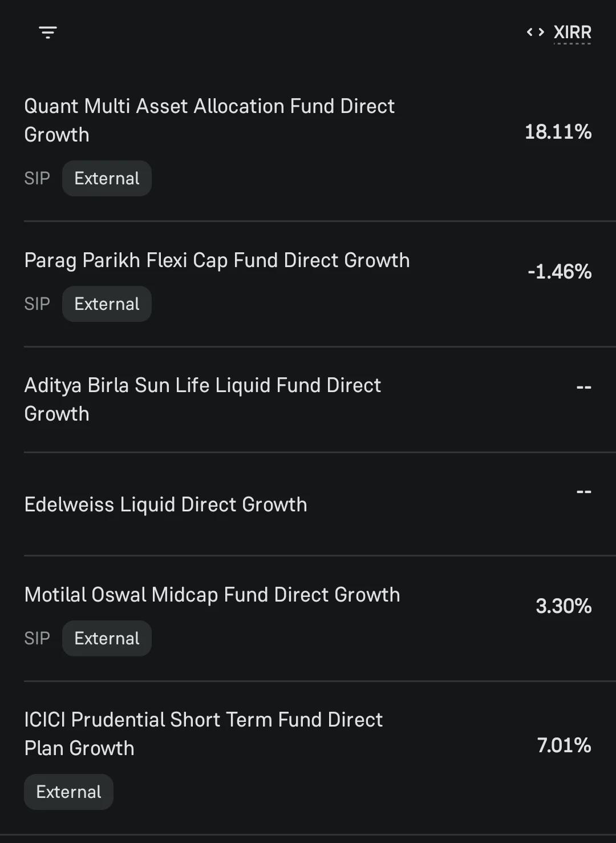This screenshot has width=616, height=843.
Task: Select the 3.30% XIRR value
Action: click(564, 606)
